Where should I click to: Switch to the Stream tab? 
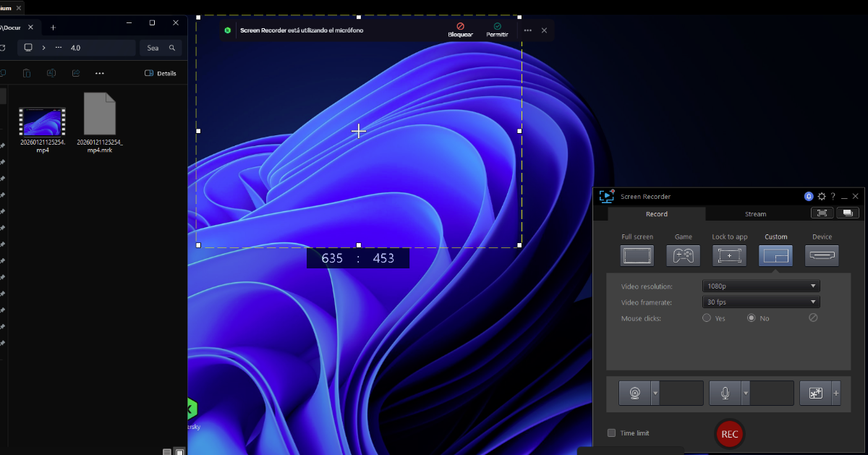(755, 214)
